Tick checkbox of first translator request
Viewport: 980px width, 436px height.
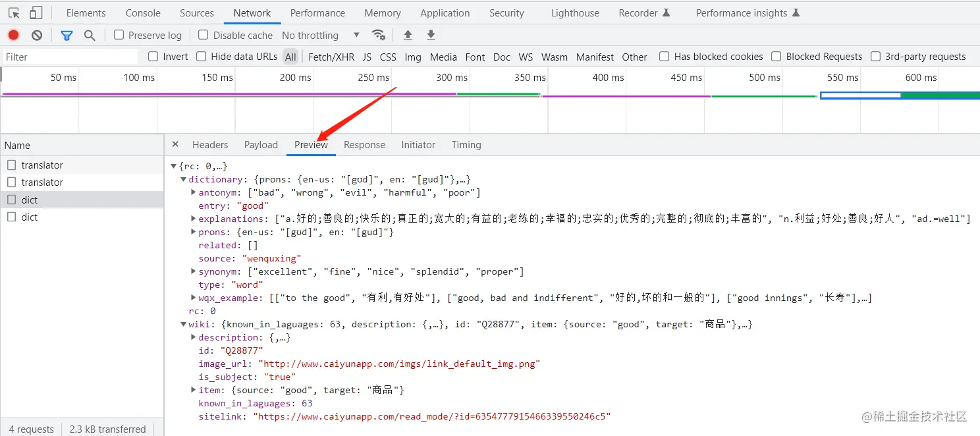pyautogui.click(x=12, y=165)
